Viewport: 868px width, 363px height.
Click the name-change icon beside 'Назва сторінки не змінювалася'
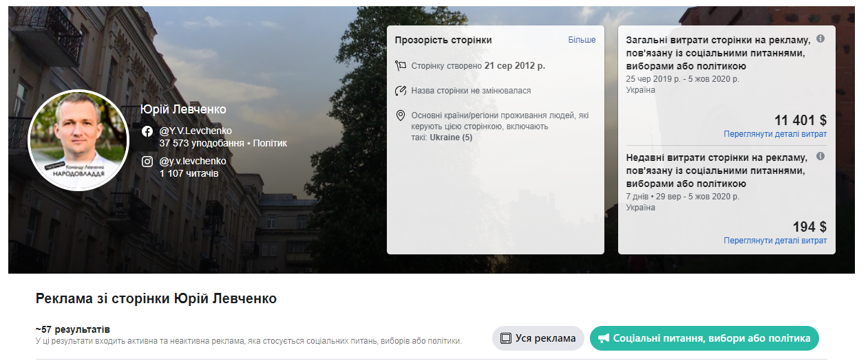tap(401, 91)
